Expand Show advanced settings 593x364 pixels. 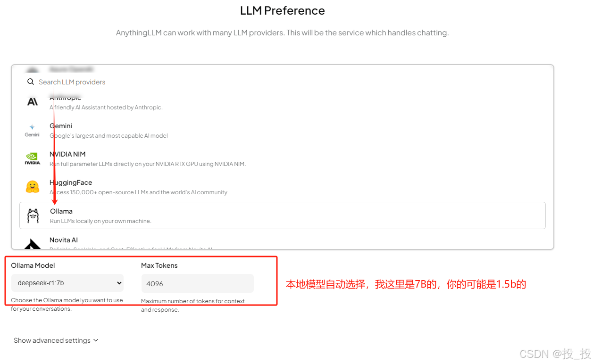coord(56,340)
